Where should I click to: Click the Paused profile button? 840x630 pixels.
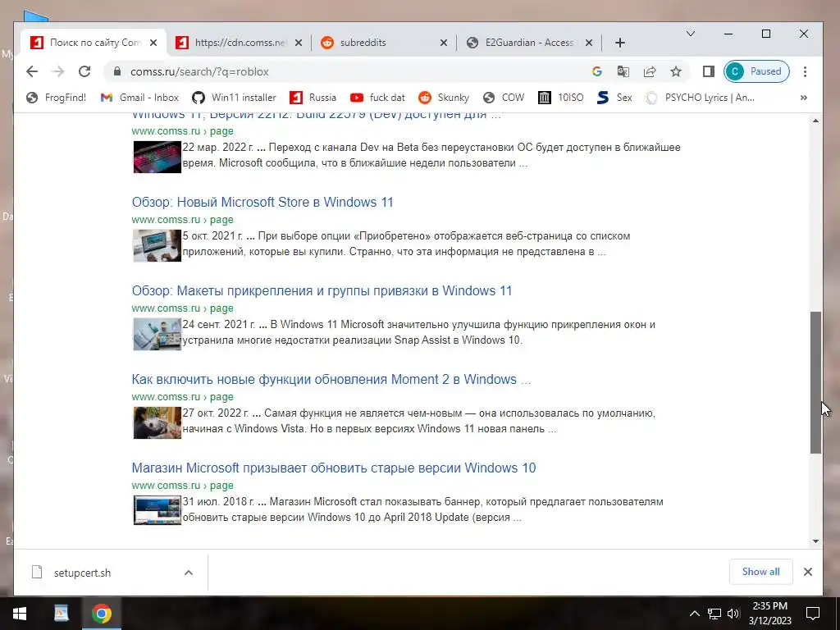756,71
